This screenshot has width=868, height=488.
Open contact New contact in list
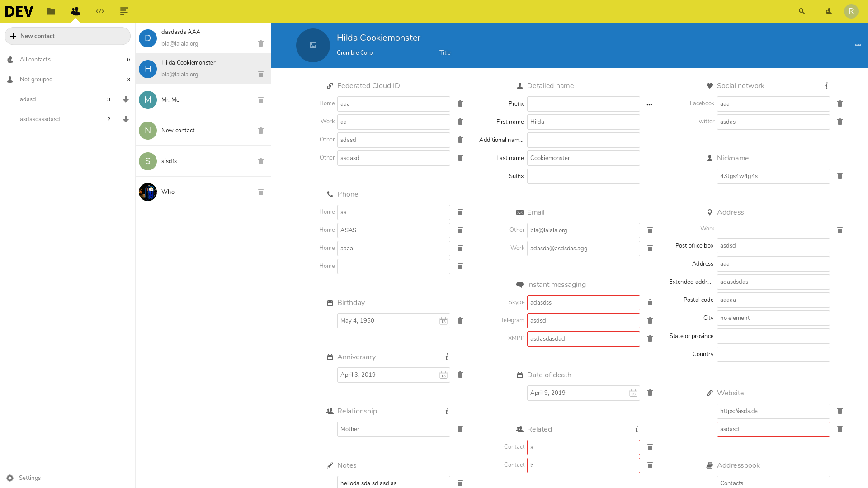pyautogui.click(x=203, y=131)
